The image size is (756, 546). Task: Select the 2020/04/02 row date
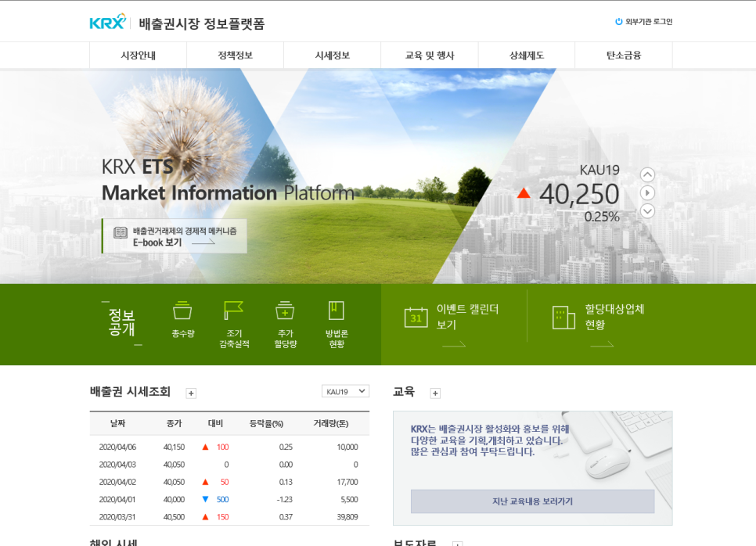(117, 482)
